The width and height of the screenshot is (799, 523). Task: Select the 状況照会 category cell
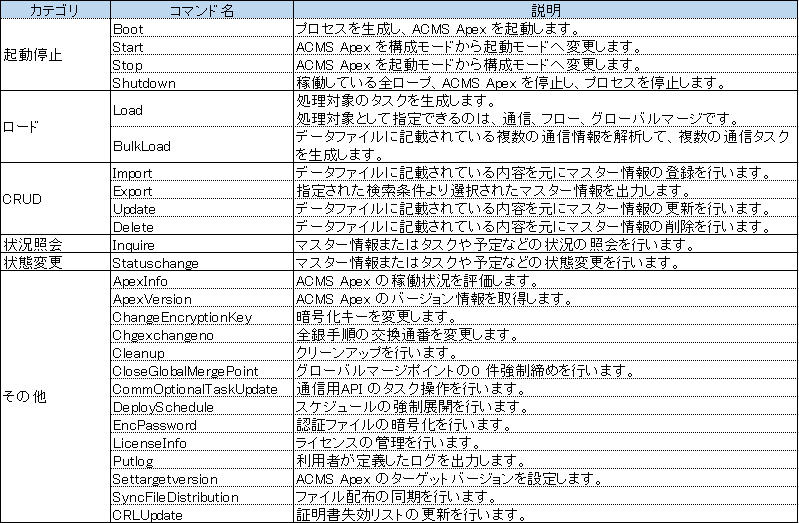click(55, 244)
